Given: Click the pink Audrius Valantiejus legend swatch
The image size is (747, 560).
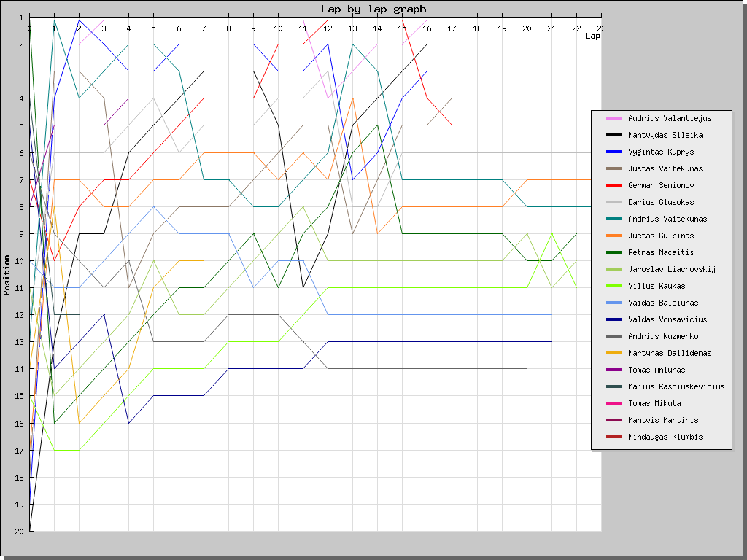Looking at the screenshot, I should point(614,118).
